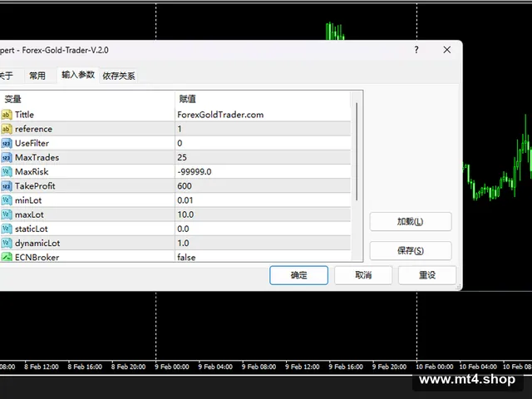Click the 加载(L) button
Image resolution: width=532 pixels, height=399 pixels.
[410, 222]
